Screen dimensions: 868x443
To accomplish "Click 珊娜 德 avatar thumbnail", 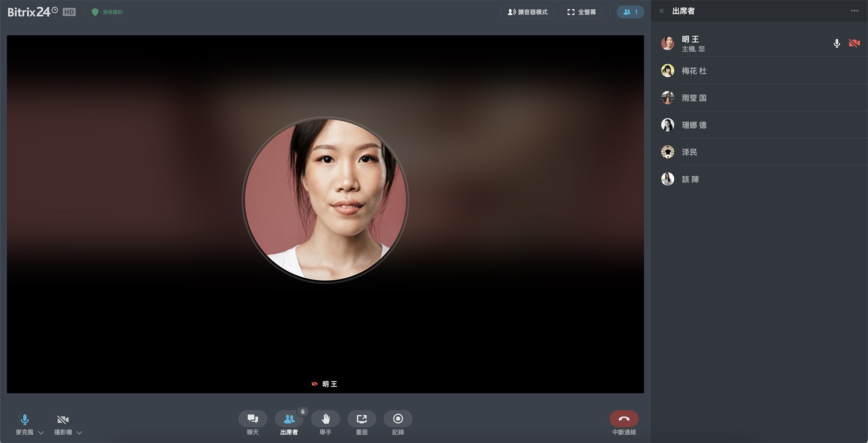I will coord(668,125).
